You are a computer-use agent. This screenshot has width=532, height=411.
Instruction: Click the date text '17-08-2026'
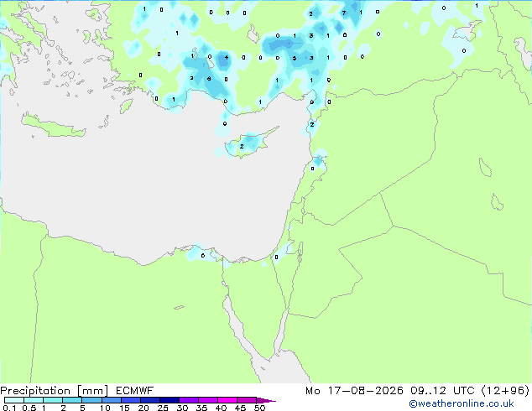point(365,391)
